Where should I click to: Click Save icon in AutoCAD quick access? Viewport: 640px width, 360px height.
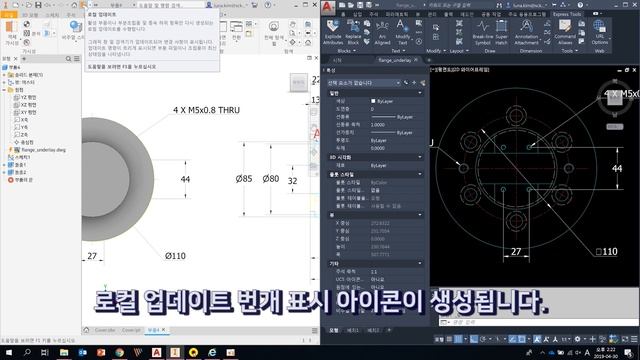[x=360, y=5]
